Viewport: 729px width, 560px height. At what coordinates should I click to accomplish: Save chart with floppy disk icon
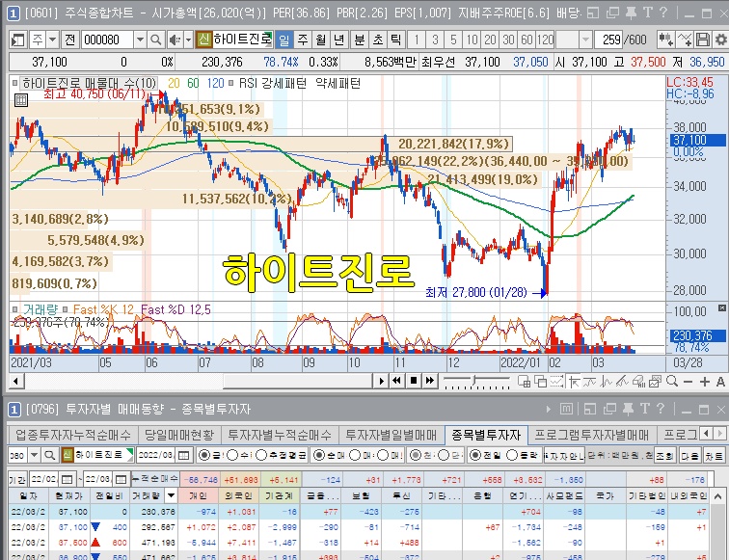pos(703,40)
